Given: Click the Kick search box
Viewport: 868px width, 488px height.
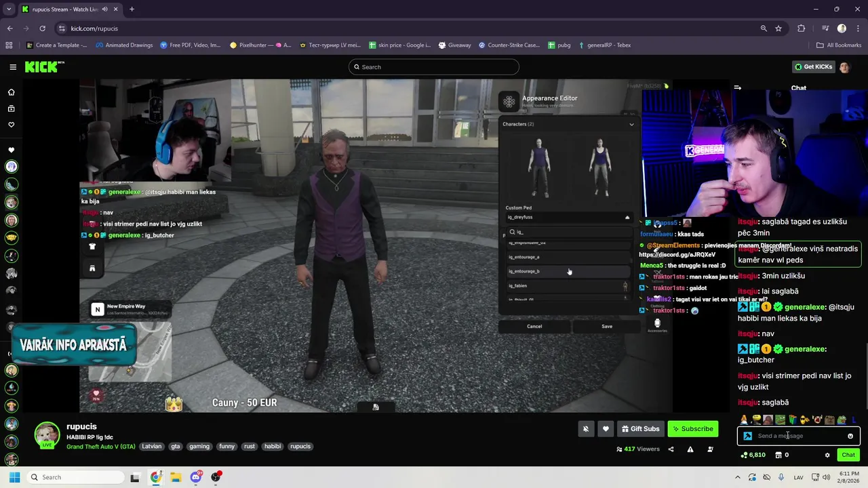Looking at the screenshot, I should [x=434, y=67].
